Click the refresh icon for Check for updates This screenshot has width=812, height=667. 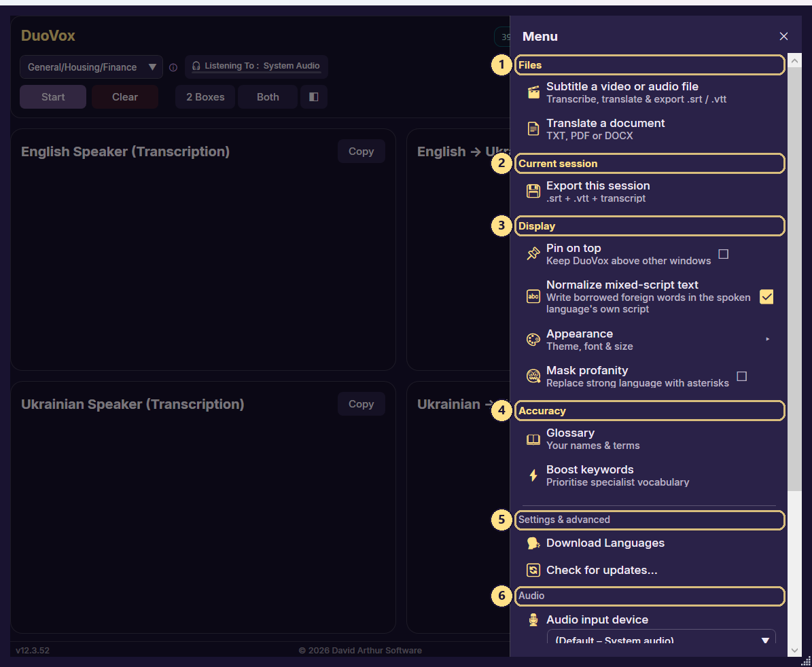click(x=533, y=570)
